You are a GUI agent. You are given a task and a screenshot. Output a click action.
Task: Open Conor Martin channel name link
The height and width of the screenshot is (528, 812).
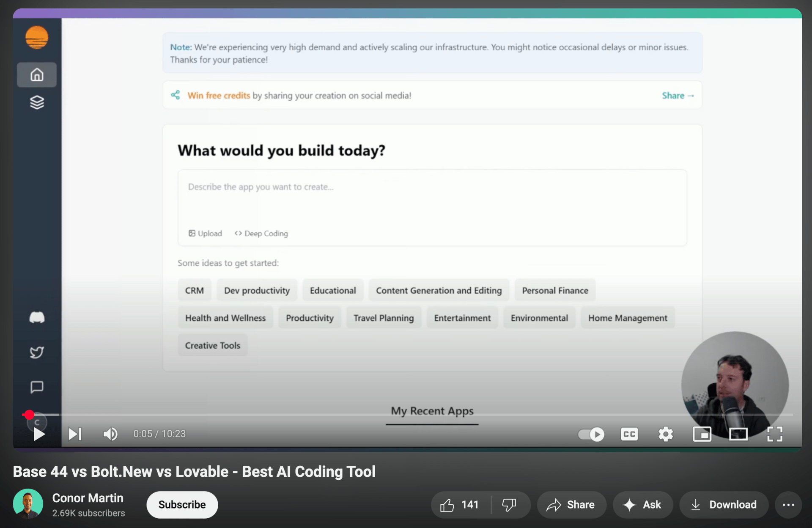pyautogui.click(x=88, y=498)
